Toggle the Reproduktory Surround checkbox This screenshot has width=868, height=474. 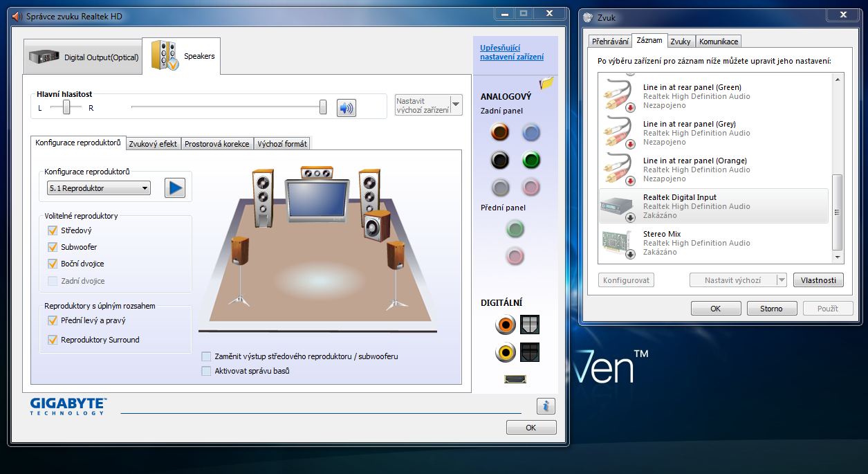53,340
